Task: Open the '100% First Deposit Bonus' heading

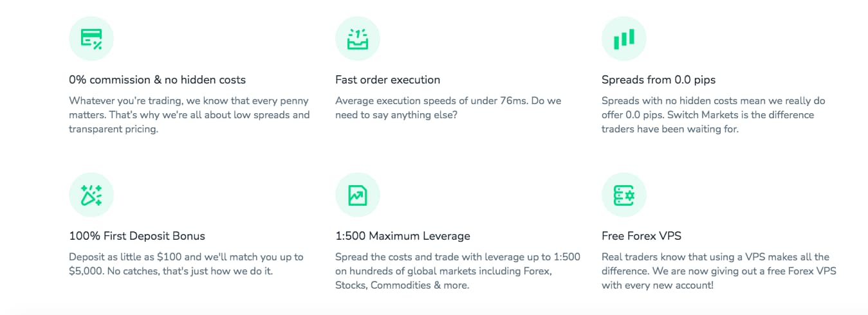Action: pos(137,236)
